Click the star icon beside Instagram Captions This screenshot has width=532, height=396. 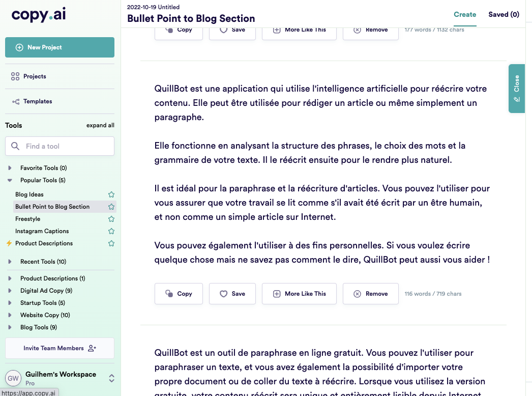point(111,231)
